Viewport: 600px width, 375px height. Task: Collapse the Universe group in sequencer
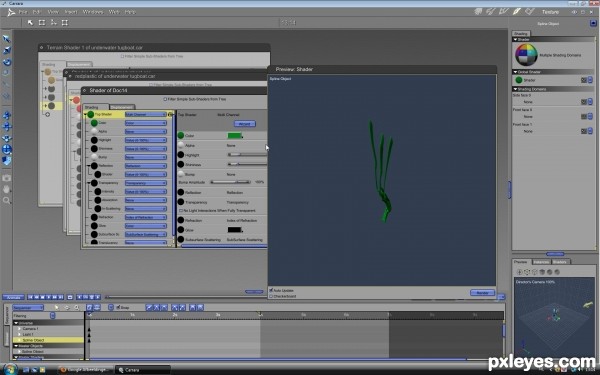[16, 323]
